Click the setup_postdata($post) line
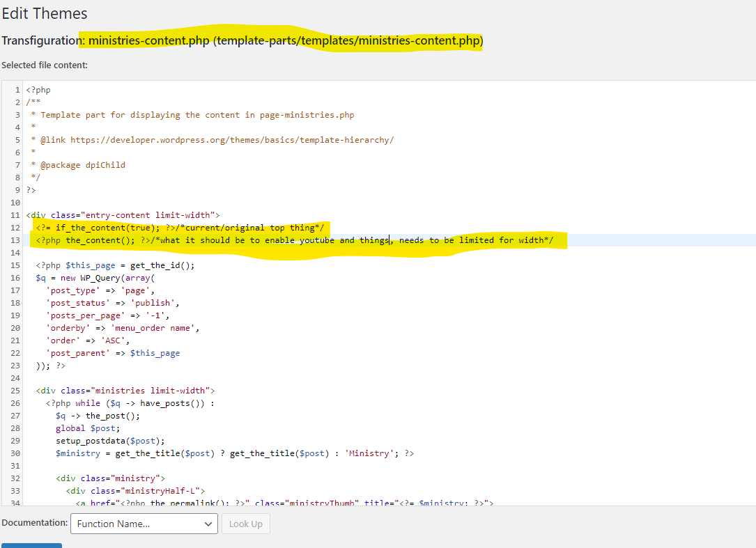The image size is (756, 548). pyautogui.click(x=110, y=441)
